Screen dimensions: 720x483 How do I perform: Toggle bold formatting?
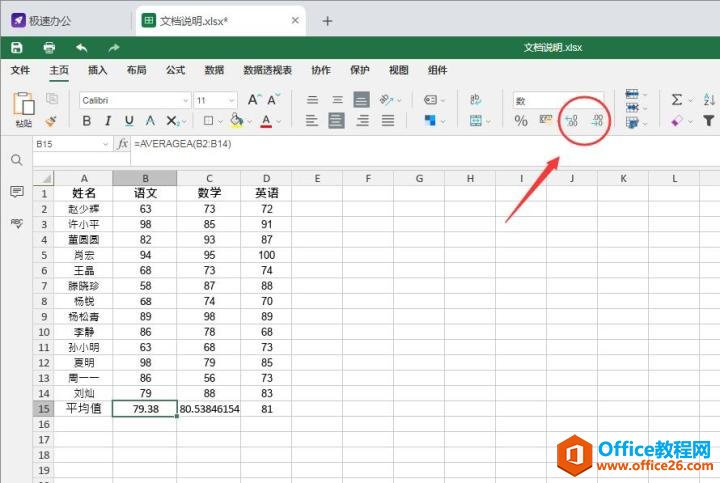(86, 121)
